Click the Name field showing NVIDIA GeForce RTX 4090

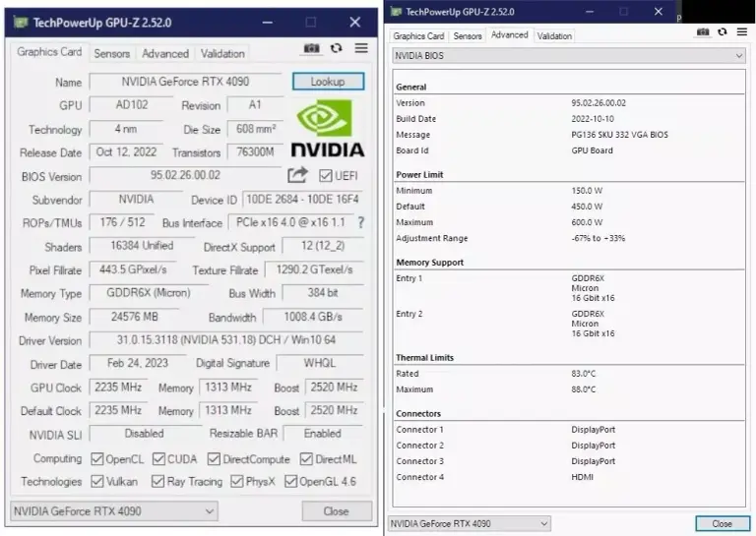tap(186, 82)
